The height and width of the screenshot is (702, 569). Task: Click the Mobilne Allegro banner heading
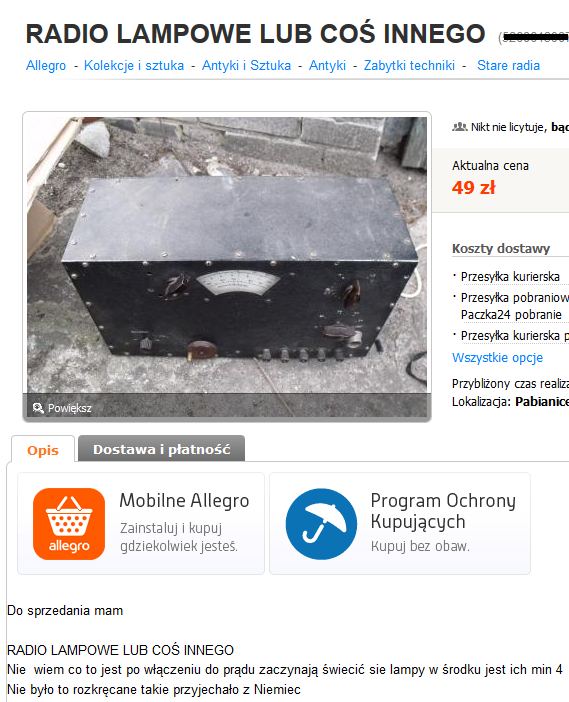click(184, 501)
